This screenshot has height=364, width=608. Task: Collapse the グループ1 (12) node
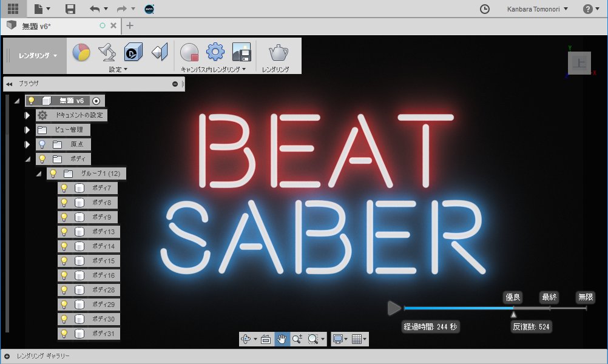coord(38,174)
